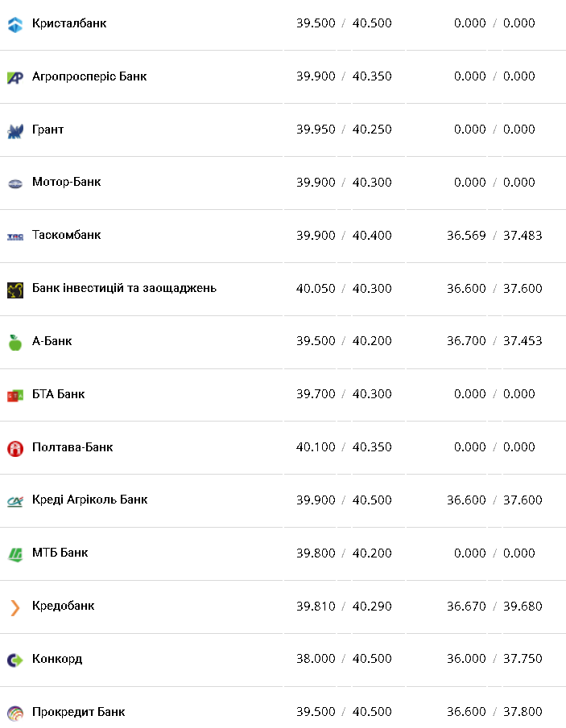Select the Полтава-Банк name link
Screen dimensions: 566x728
[x=72, y=446]
